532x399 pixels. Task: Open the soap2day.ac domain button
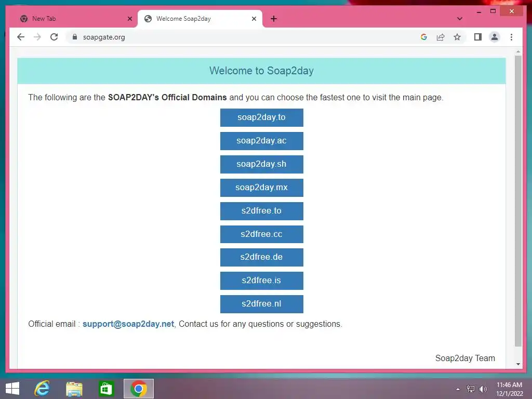[x=262, y=141]
